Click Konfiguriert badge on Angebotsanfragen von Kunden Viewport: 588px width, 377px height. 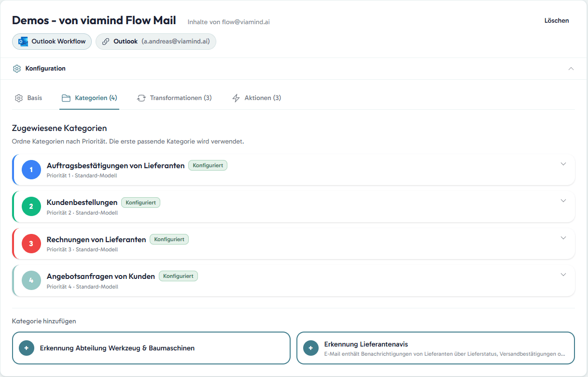tap(178, 276)
